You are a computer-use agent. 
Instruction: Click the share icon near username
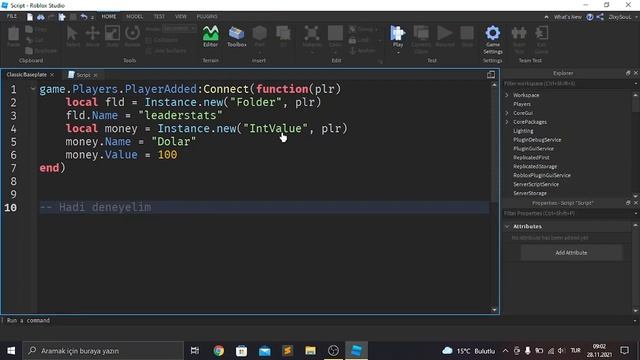tap(600, 17)
